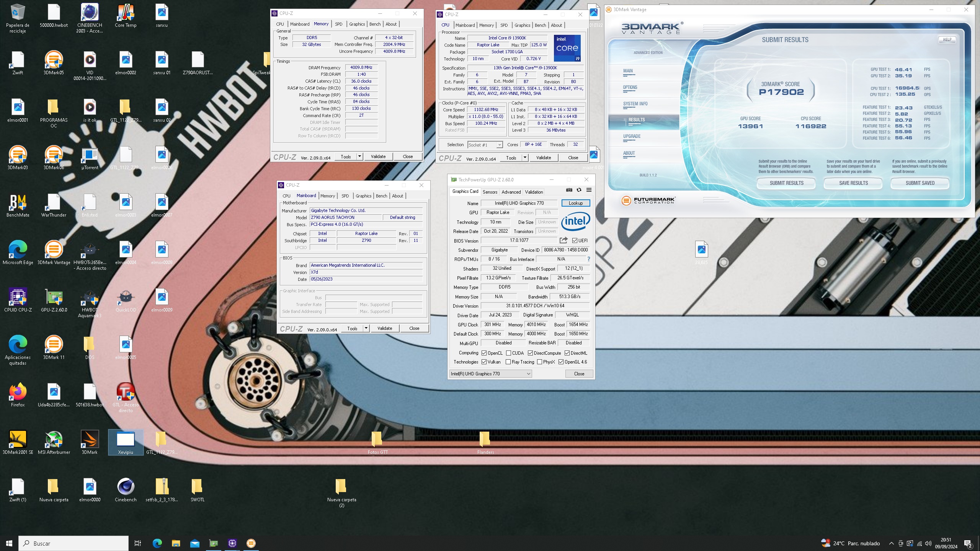Switch to Sensors tab in GPU-Z
The image size is (980, 551).
click(490, 192)
